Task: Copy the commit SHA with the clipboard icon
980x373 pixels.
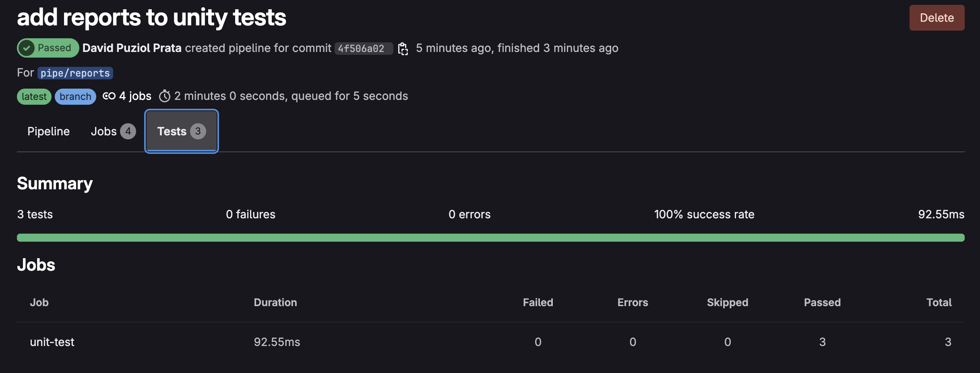Action: click(403, 49)
